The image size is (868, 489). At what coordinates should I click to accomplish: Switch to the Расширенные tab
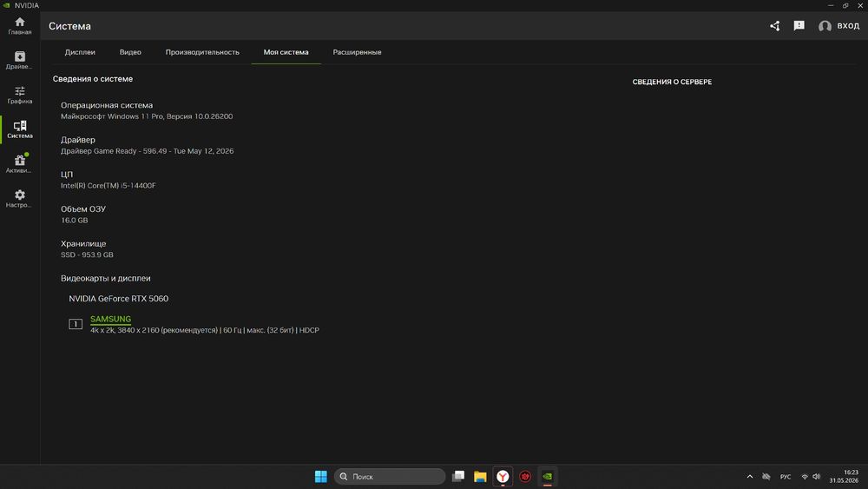click(357, 52)
